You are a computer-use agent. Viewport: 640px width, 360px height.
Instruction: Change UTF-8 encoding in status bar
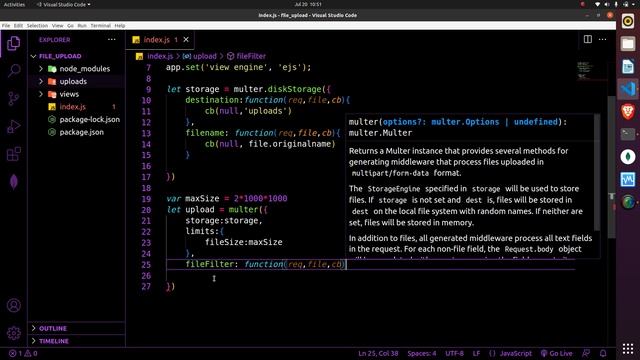[x=454, y=353]
